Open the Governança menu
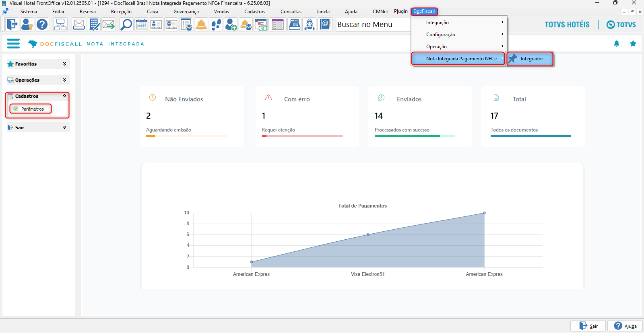Viewport: 644px width, 333px height. (186, 12)
